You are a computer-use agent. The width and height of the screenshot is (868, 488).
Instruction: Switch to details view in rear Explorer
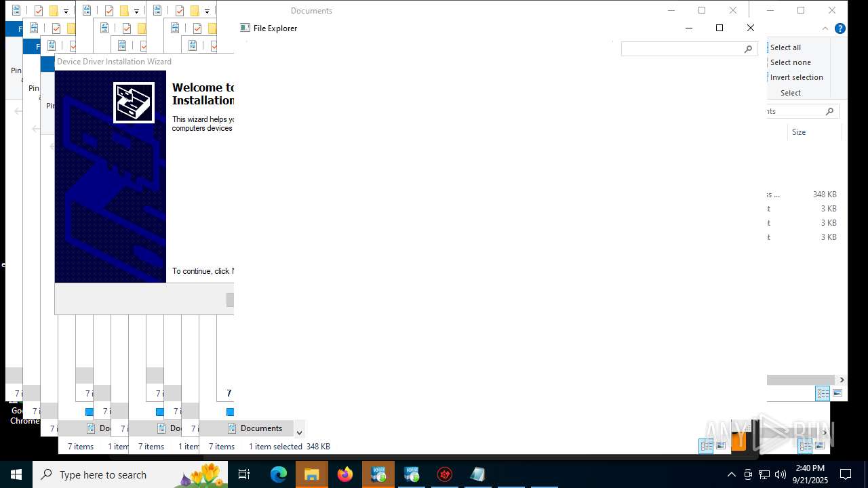[823, 393]
